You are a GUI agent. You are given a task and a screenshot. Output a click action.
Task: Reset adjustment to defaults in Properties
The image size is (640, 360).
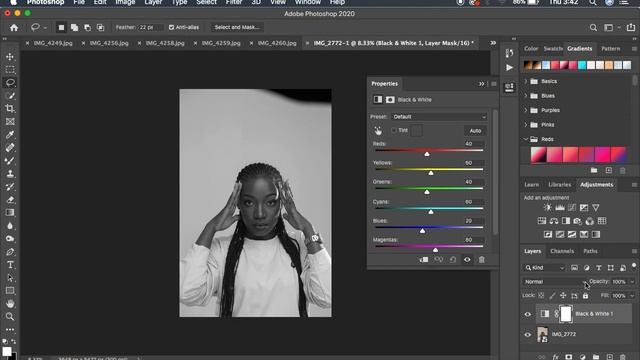[453, 260]
